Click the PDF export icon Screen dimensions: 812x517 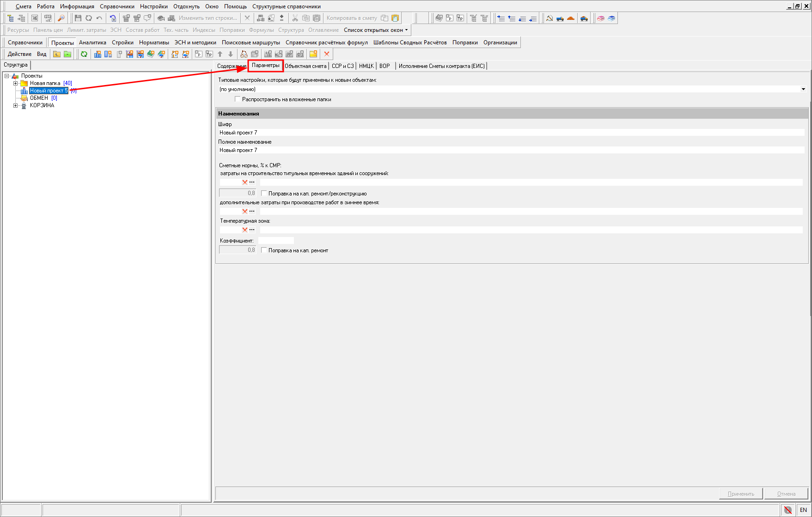[x=48, y=18]
